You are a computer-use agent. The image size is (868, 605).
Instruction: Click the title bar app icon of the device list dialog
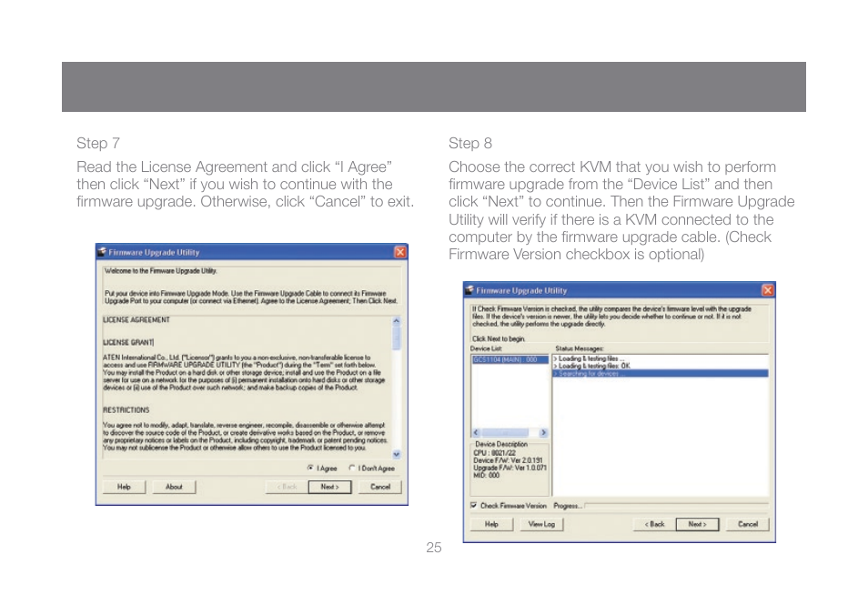469,290
